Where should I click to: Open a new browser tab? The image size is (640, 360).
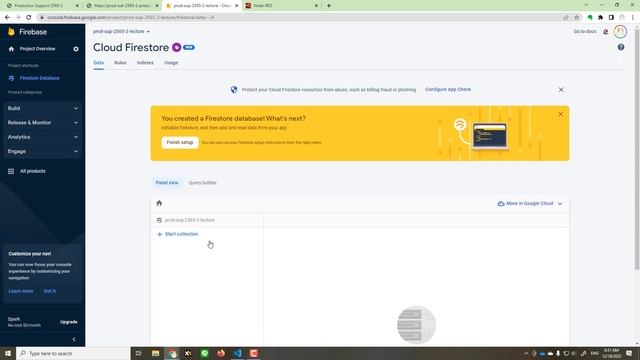click(329, 6)
